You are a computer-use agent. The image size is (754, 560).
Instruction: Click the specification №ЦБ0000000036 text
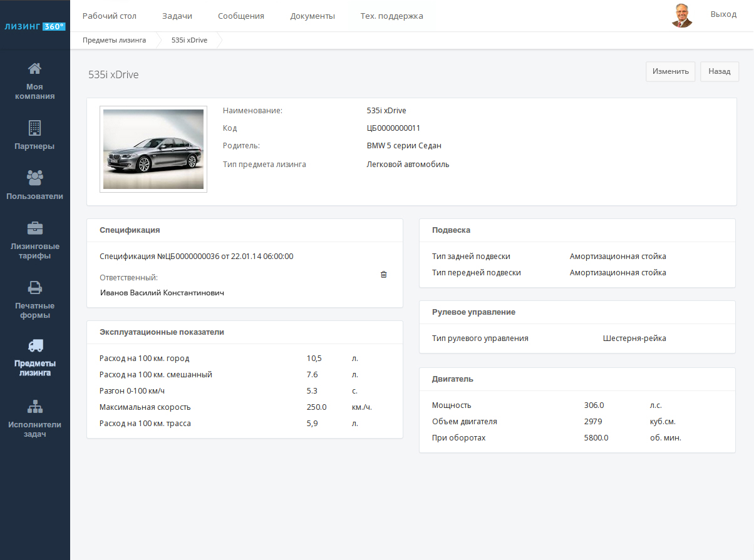[196, 256]
